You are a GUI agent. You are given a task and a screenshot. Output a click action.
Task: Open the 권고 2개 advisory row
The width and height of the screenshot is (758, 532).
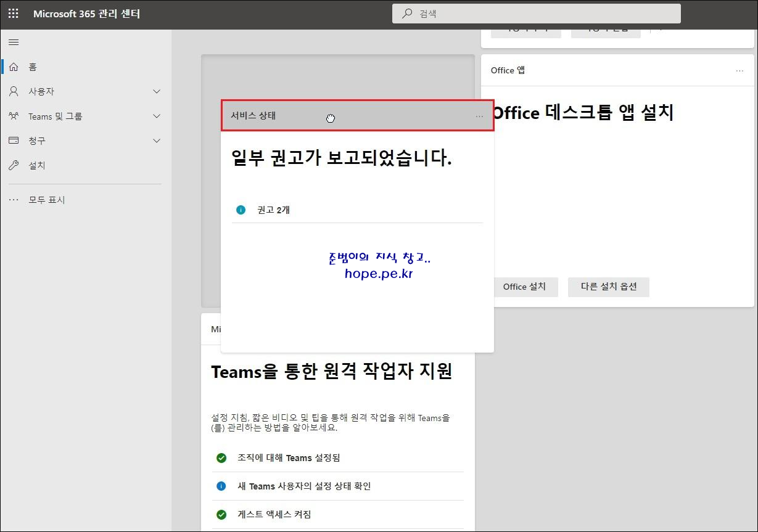tap(357, 210)
